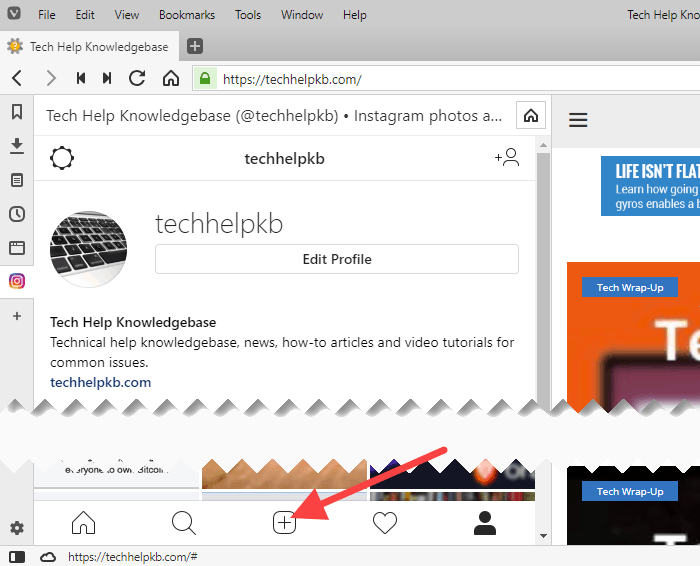
Task: Click the discover people icon
Action: click(x=507, y=158)
